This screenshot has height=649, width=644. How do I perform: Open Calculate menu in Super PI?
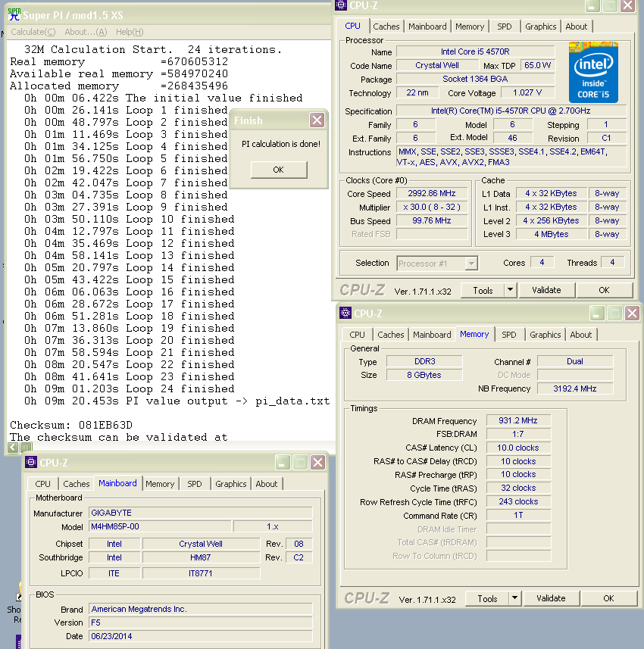[33, 32]
